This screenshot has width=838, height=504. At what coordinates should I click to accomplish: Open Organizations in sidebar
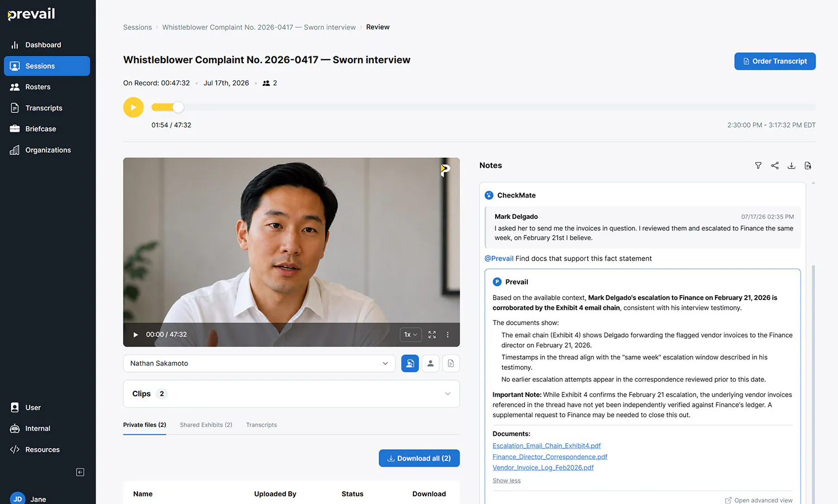pyautogui.click(x=47, y=150)
